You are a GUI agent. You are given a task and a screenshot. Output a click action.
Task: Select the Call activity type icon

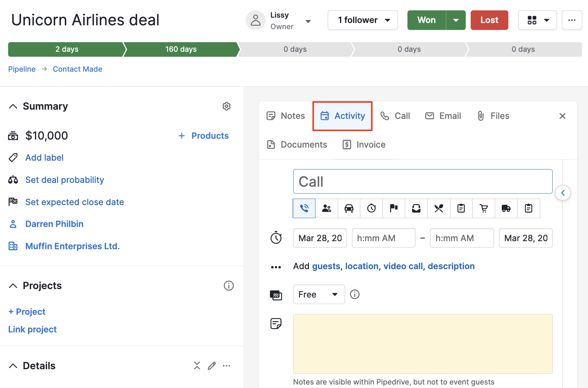[304, 208]
